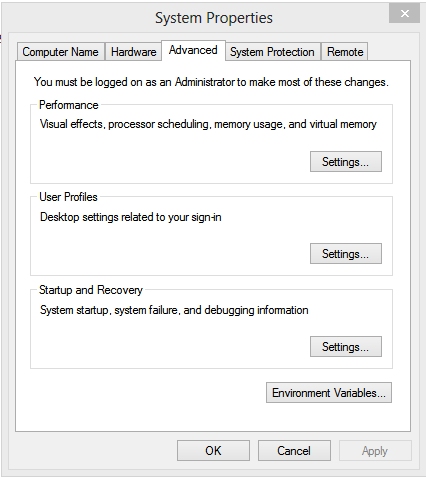Open User Profiles Settings button
426x478 pixels.
tap(346, 254)
